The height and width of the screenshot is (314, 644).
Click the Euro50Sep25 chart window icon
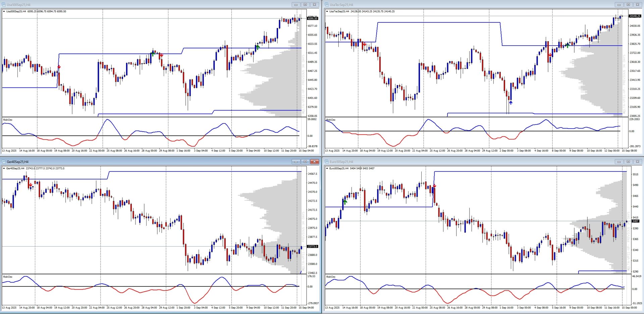327,162
